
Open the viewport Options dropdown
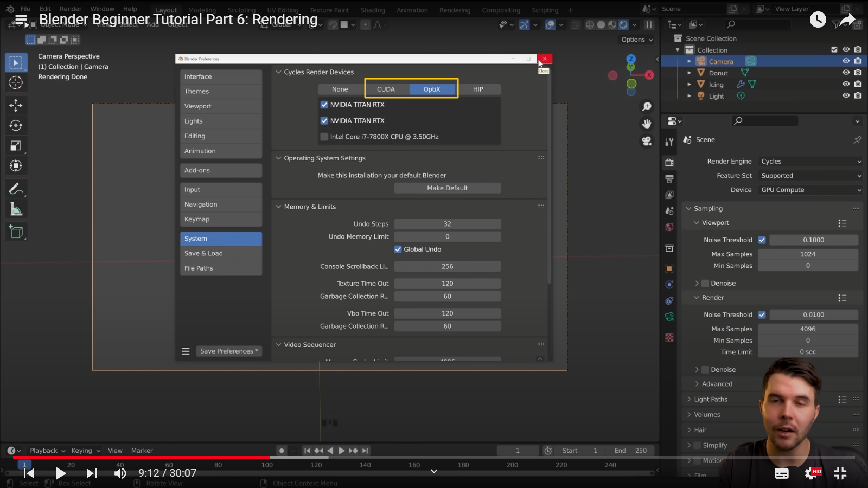pos(637,40)
